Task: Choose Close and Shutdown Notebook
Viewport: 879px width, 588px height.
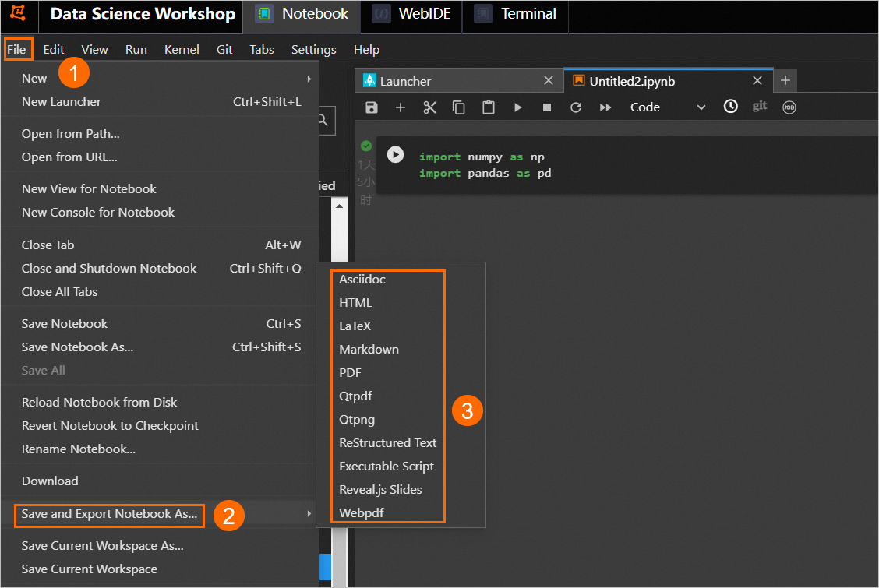Action: click(x=160, y=269)
